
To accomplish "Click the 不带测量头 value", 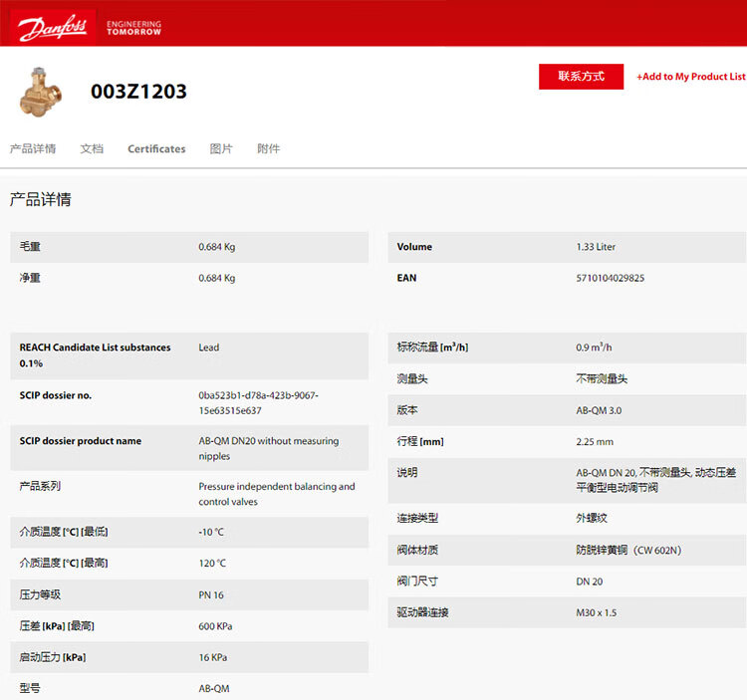I will click(x=602, y=378).
